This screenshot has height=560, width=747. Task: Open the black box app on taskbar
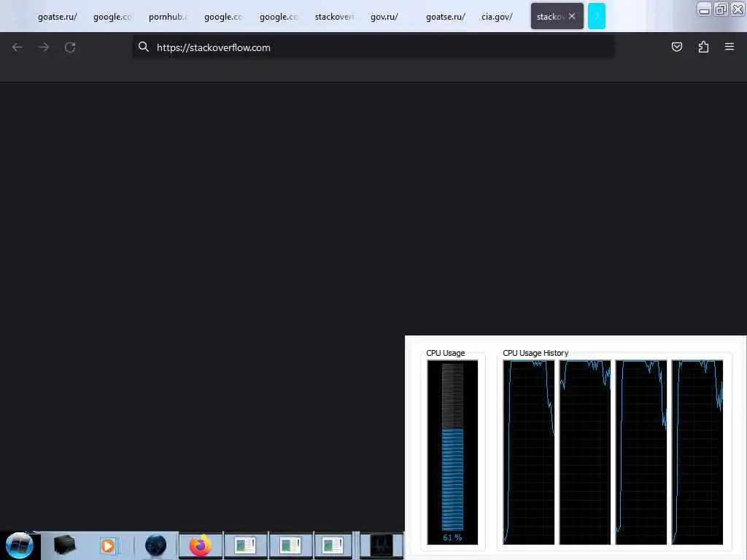point(64,545)
